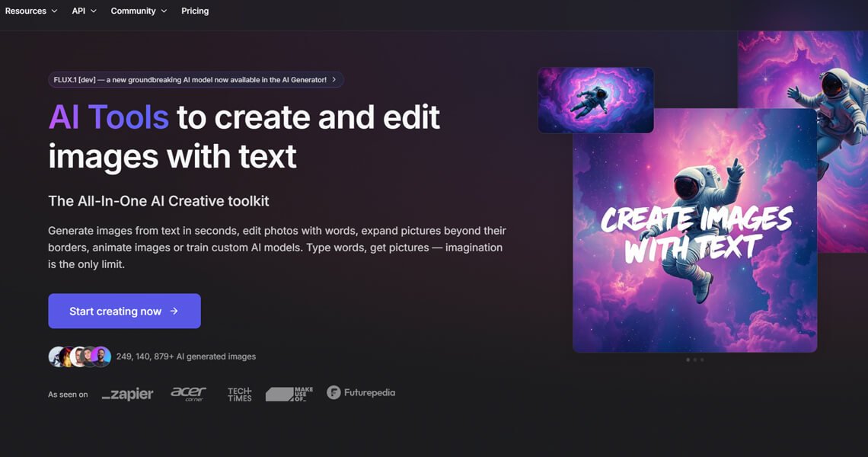Select the first carousel dot indicator
Image resolution: width=868 pixels, height=457 pixels.
[x=688, y=360]
